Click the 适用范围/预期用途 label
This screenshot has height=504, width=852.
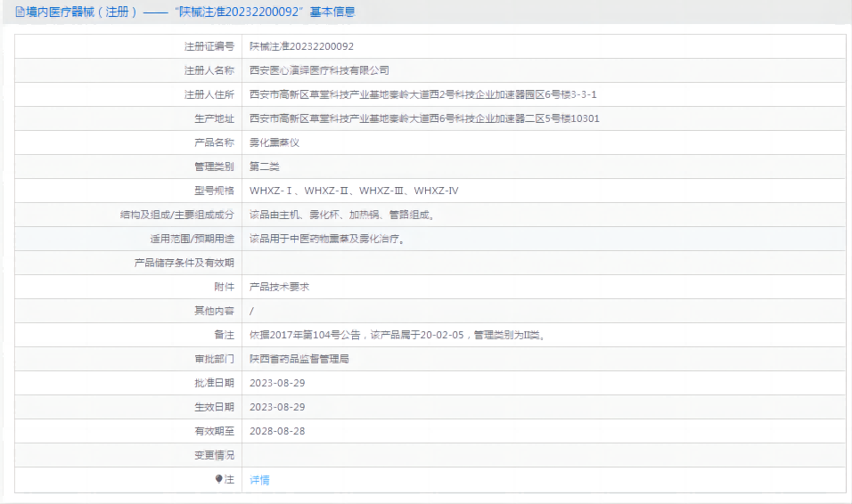[193, 239]
